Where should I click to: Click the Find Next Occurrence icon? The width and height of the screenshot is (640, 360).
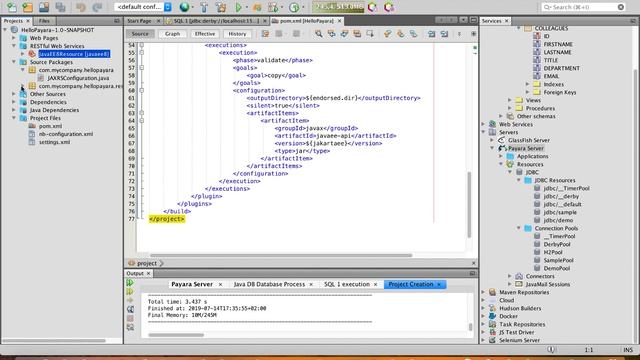click(344, 34)
